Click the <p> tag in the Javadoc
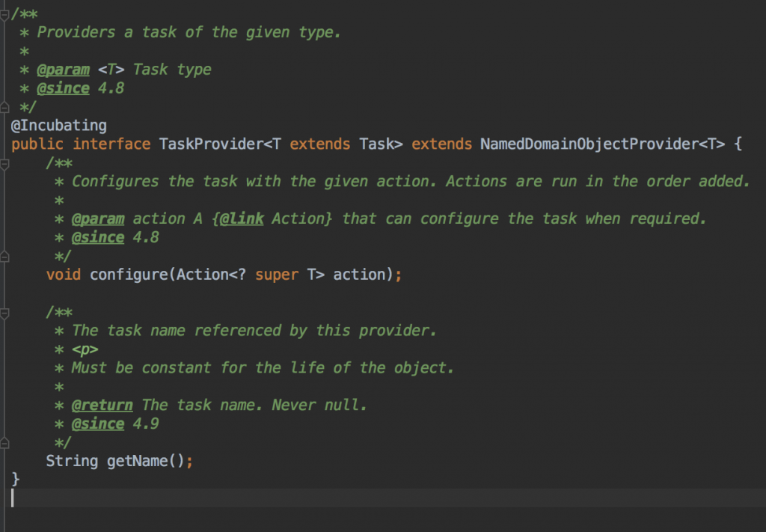This screenshot has height=532, width=766. (x=85, y=349)
